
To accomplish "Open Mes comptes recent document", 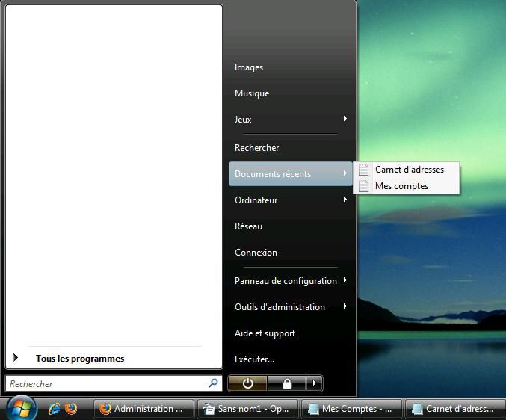I will click(x=401, y=186).
